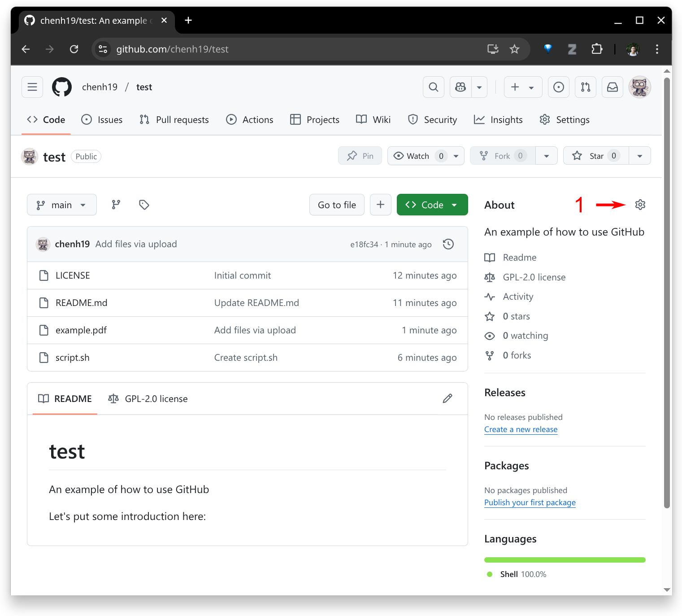Open commit hash e18fc34
This screenshot has height=616, width=682.
pos(364,245)
